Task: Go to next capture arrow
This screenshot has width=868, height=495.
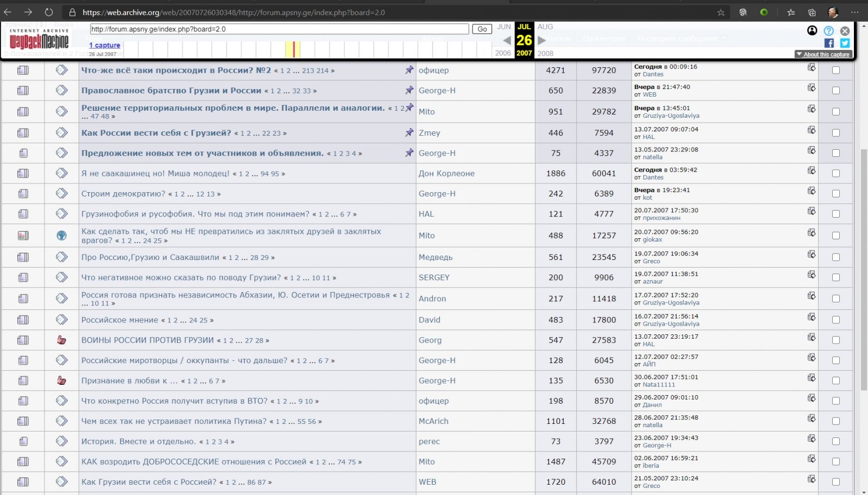Action: [x=541, y=40]
